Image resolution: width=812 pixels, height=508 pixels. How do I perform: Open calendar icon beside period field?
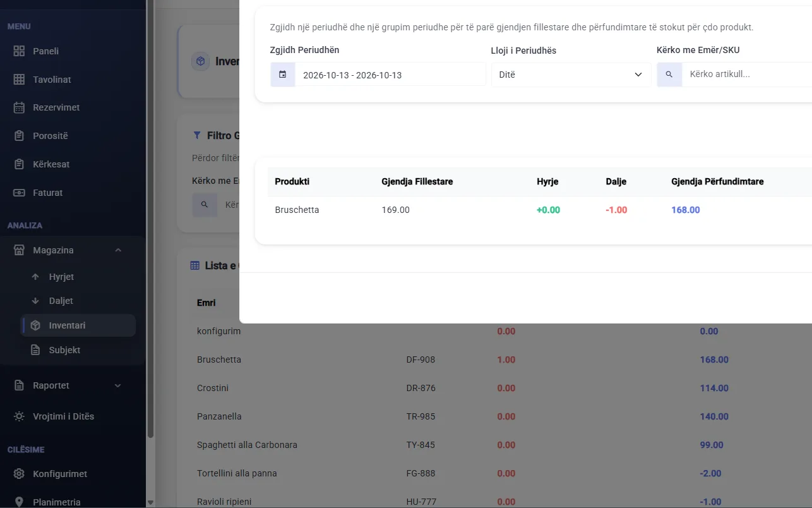(283, 75)
